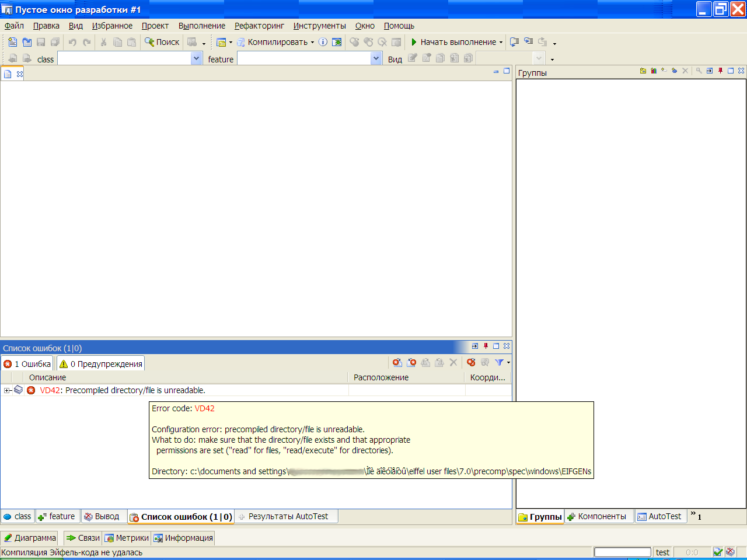
Task: Toggle auto-hide pin on the Группы panel
Action: [720, 70]
